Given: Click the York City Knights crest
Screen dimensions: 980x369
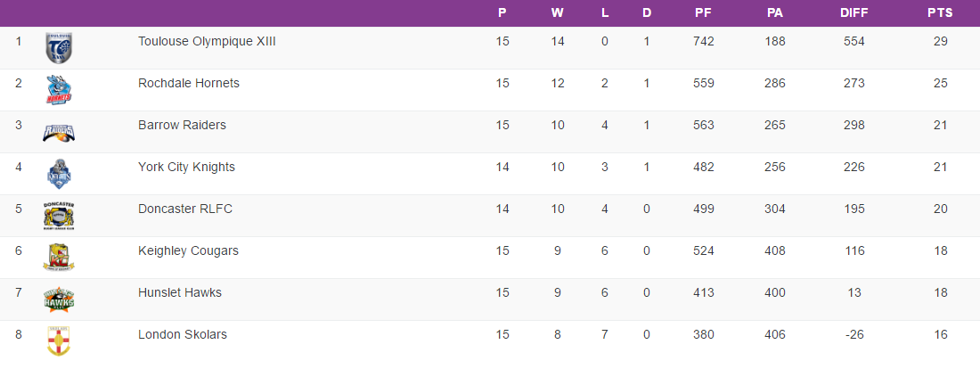Looking at the screenshot, I should point(59,174).
